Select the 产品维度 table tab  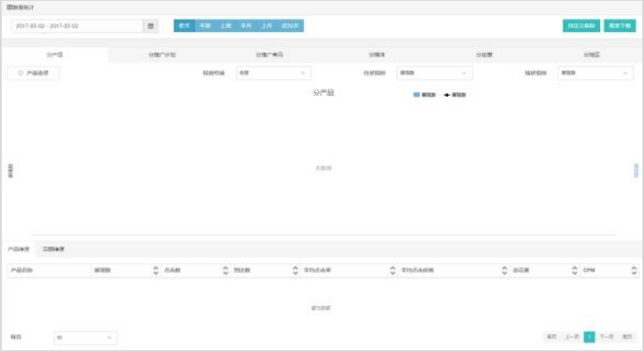pos(19,249)
